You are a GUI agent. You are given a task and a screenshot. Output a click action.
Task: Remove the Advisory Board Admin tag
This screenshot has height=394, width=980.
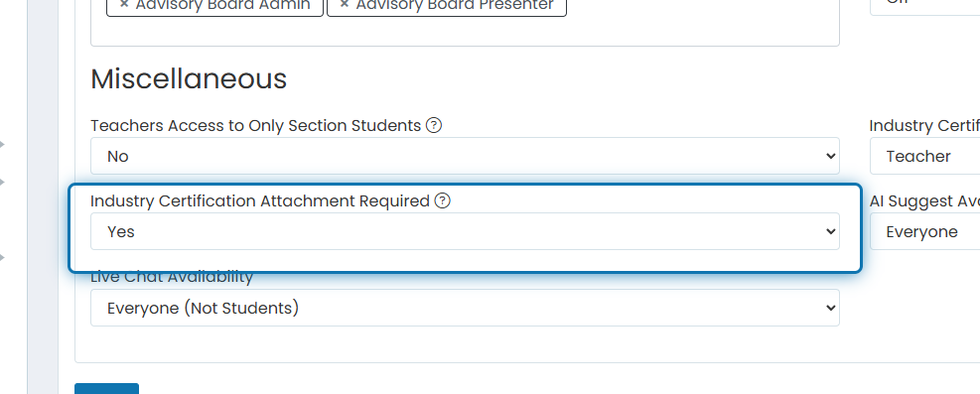click(123, 4)
